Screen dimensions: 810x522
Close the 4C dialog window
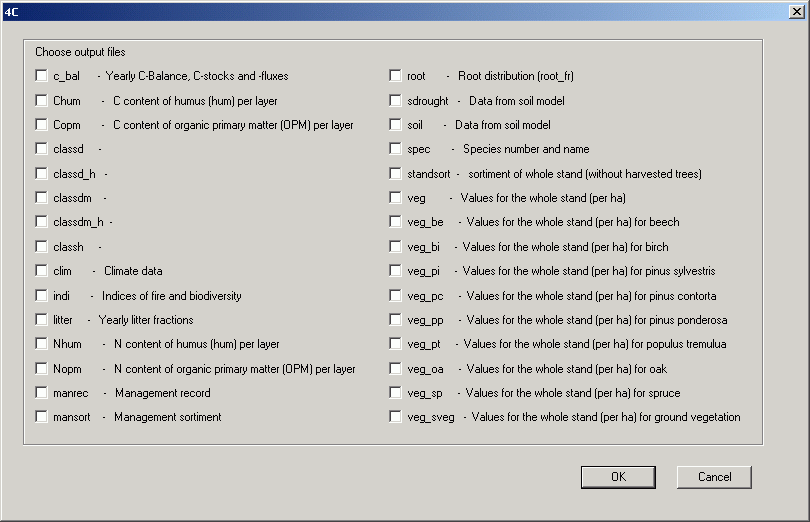click(x=795, y=11)
